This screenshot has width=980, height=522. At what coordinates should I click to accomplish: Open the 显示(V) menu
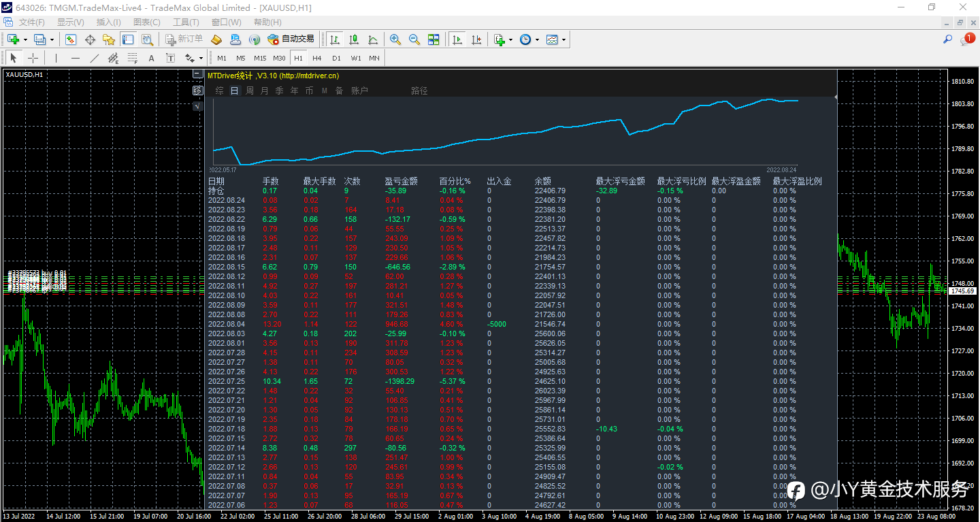[x=71, y=22]
